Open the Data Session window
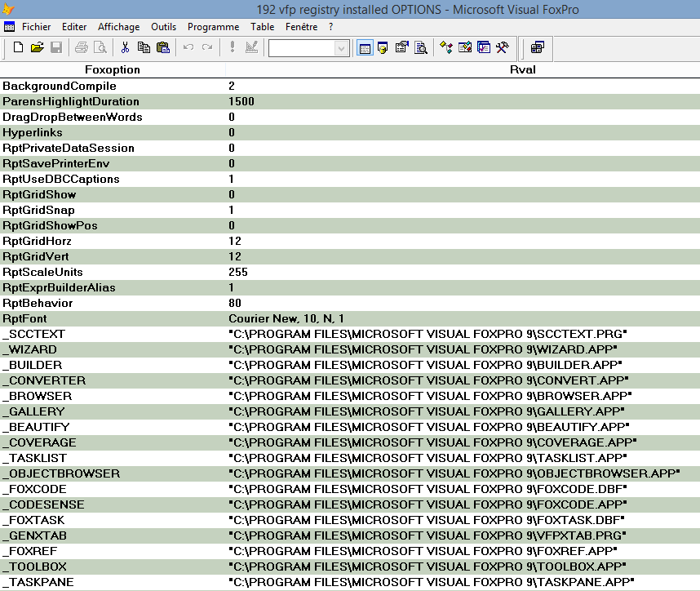This screenshot has height=591, width=700. click(x=383, y=47)
